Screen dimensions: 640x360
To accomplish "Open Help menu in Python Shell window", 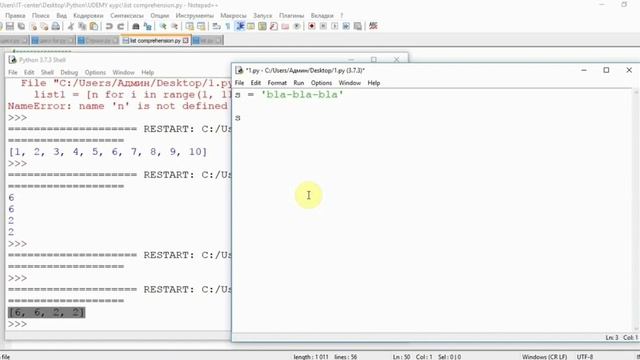I will 147,72.
